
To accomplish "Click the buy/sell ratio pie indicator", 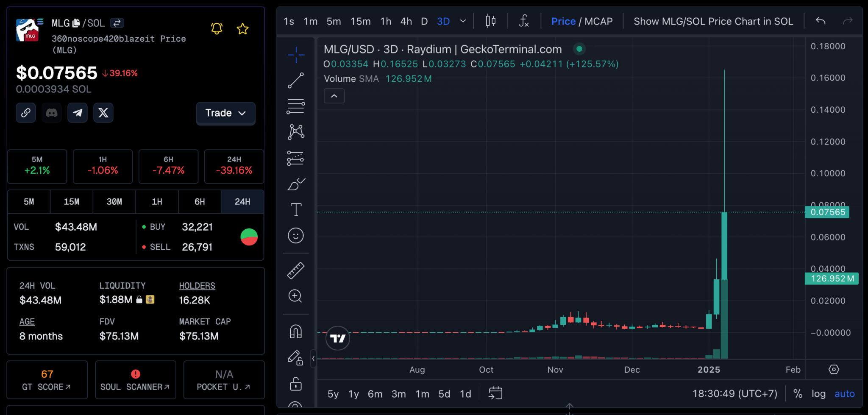I will click(249, 237).
